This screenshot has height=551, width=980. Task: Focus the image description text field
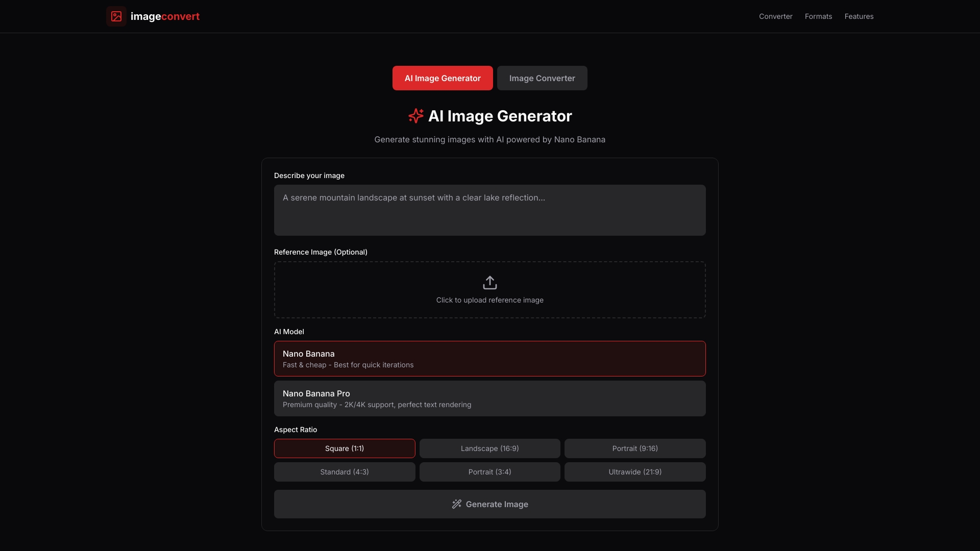pyautogui.click(x=489, y=210)
